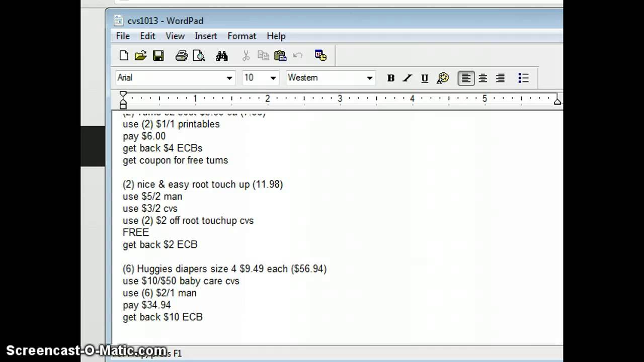Open the View menu
Screen dimensions: 644x362
pyautogui.click(x=175, y=36)
